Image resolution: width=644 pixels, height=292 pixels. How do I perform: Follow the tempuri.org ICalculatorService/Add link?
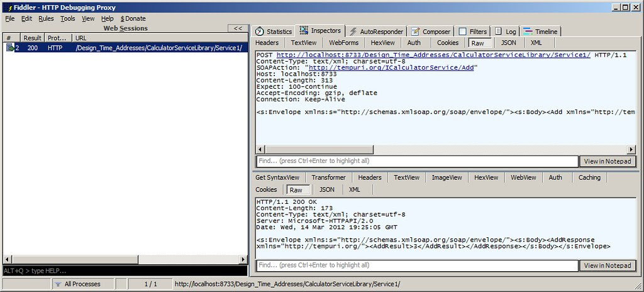pyautogui.click(x=391, y=68)
